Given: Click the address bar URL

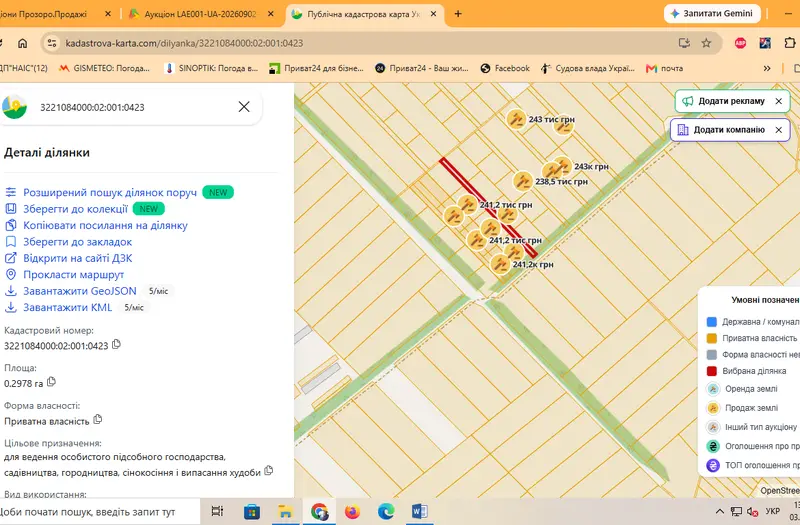Looking at the screenshot, I should [x=184, y=43].
